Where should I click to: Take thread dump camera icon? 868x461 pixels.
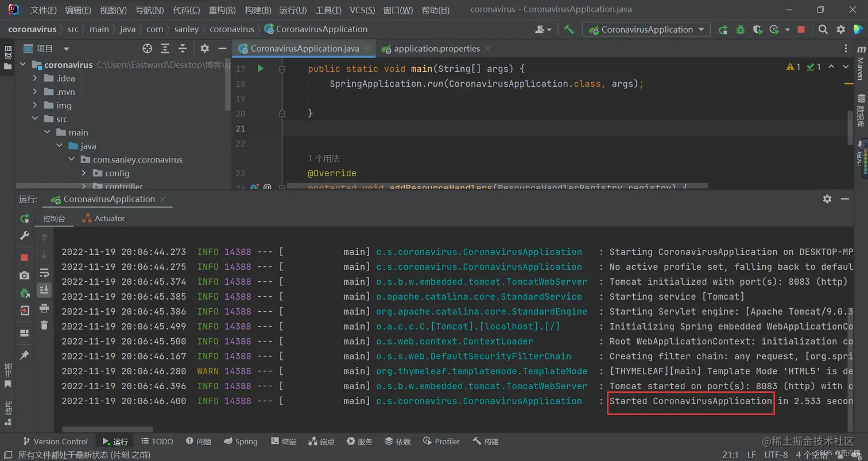[25, 276]
